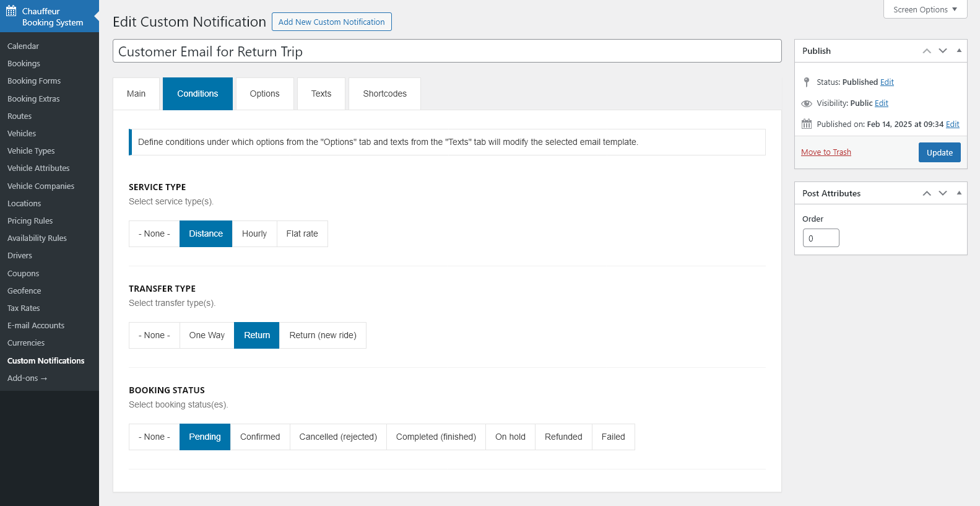Move the Publish panel up
Screen dimensions: 980x506
tap(927, 51)
